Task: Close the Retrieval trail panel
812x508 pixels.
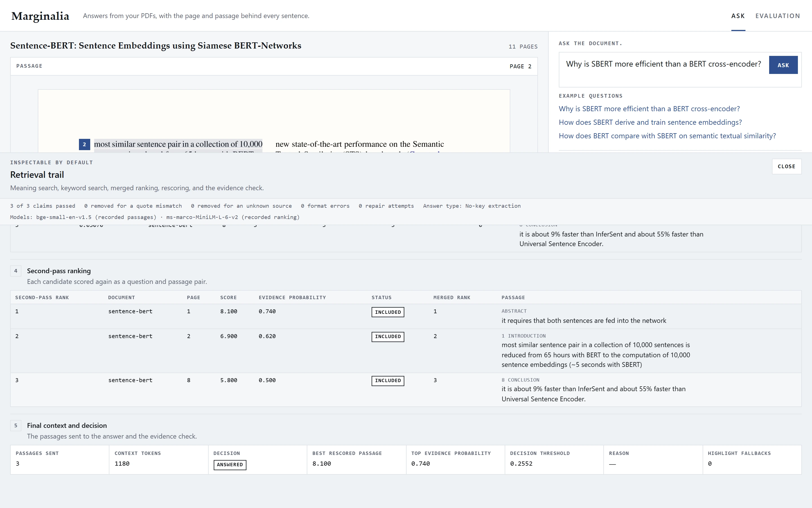Action: pos(787,167)
